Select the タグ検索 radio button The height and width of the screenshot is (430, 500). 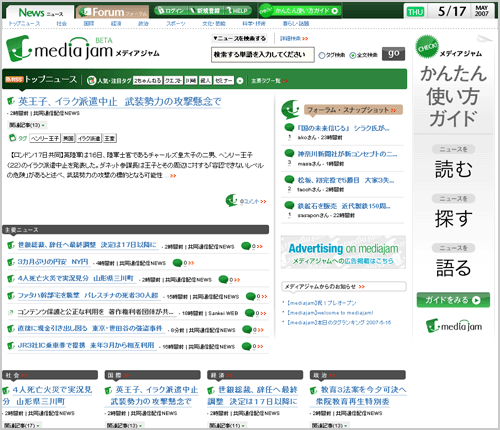pyautogui.click(x=321, y=56)
